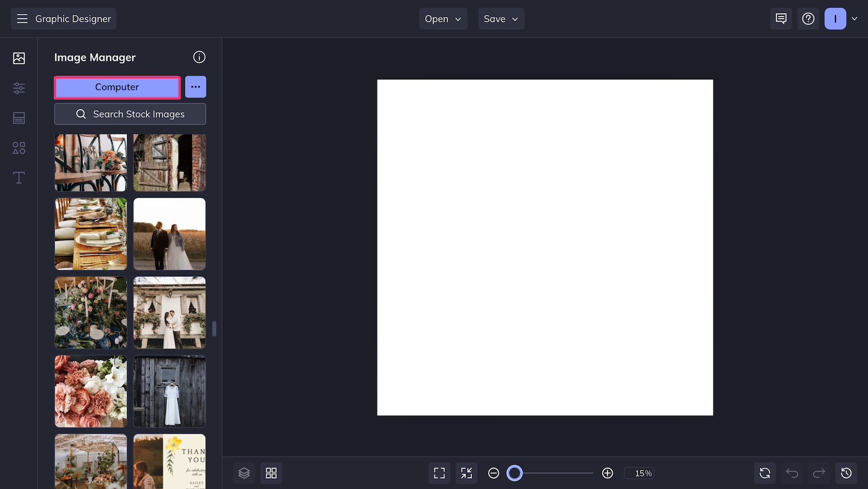Open the hamburger menu beside Graphic Designer

[x=22, y=18]
